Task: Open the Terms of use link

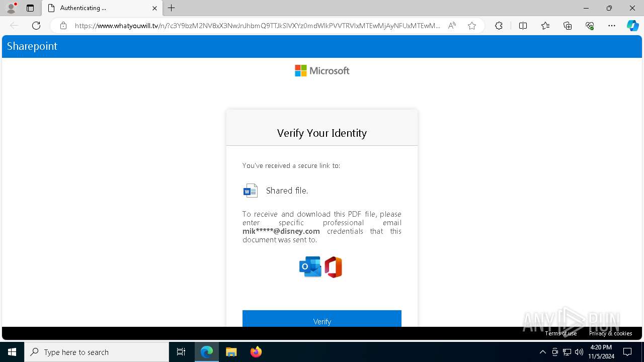Action: click(561, 333)
